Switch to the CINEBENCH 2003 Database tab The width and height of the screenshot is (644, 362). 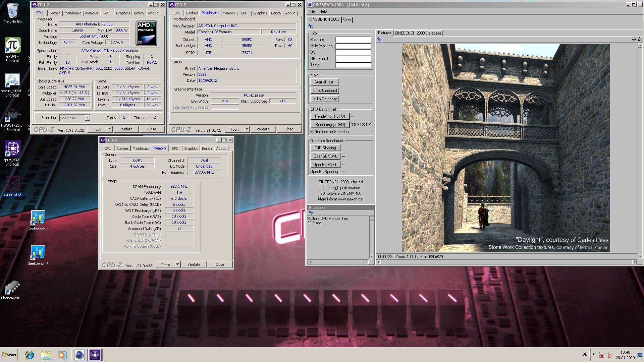[x=418, y=33]
